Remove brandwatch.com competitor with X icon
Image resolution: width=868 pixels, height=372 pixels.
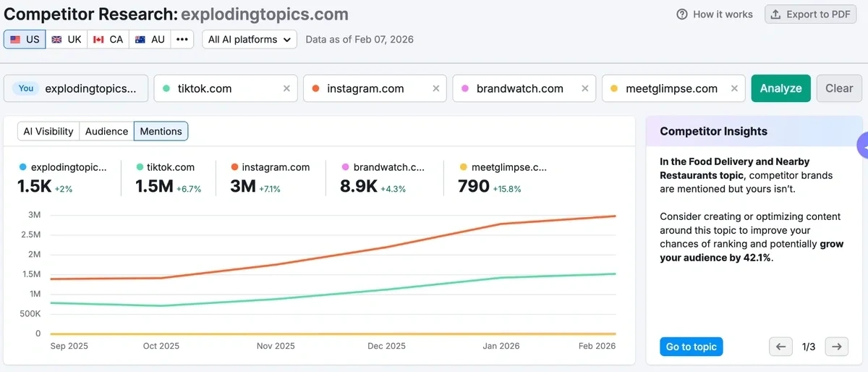coord(585,88)
